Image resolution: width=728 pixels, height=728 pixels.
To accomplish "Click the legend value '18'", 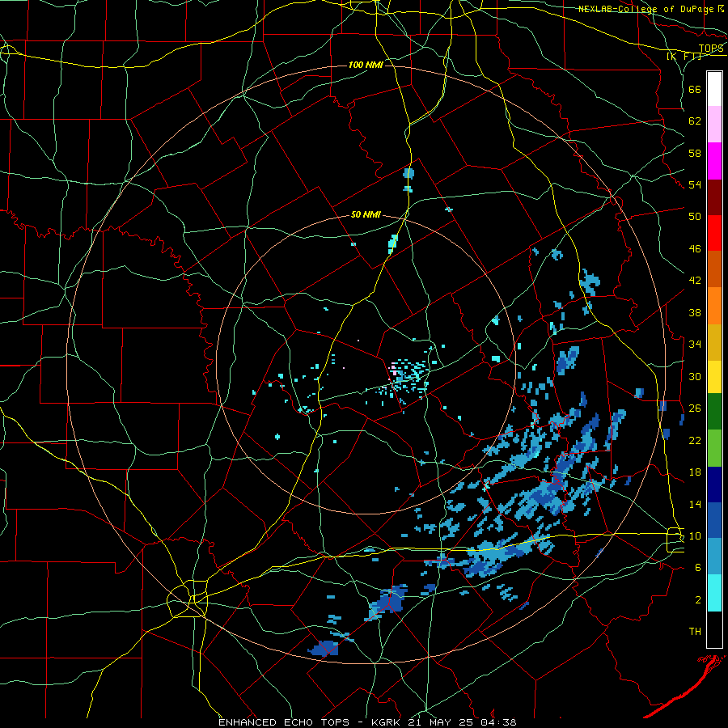I will click(695, 472).
